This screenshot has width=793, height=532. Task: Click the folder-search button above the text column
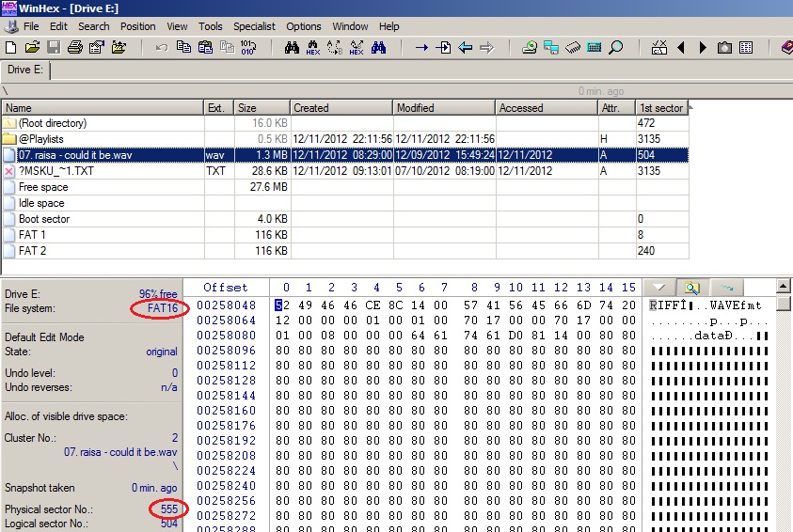pyautogui.click(x=692, y=287)
